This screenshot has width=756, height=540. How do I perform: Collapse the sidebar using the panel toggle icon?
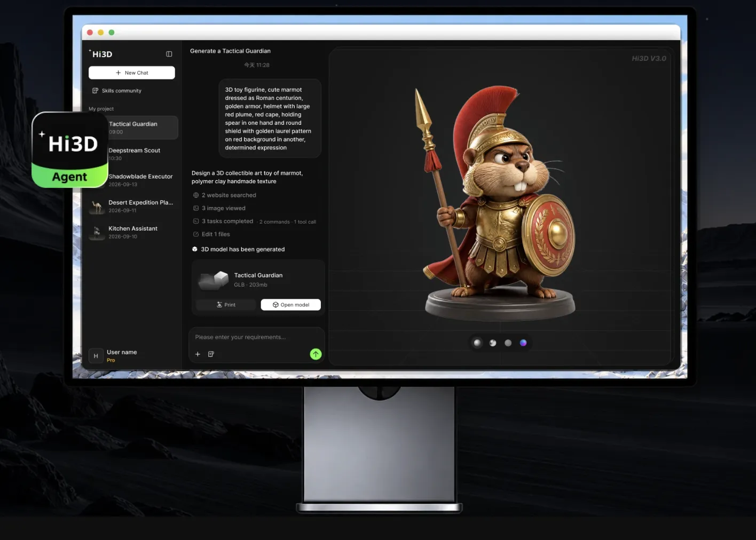(169, 54)
